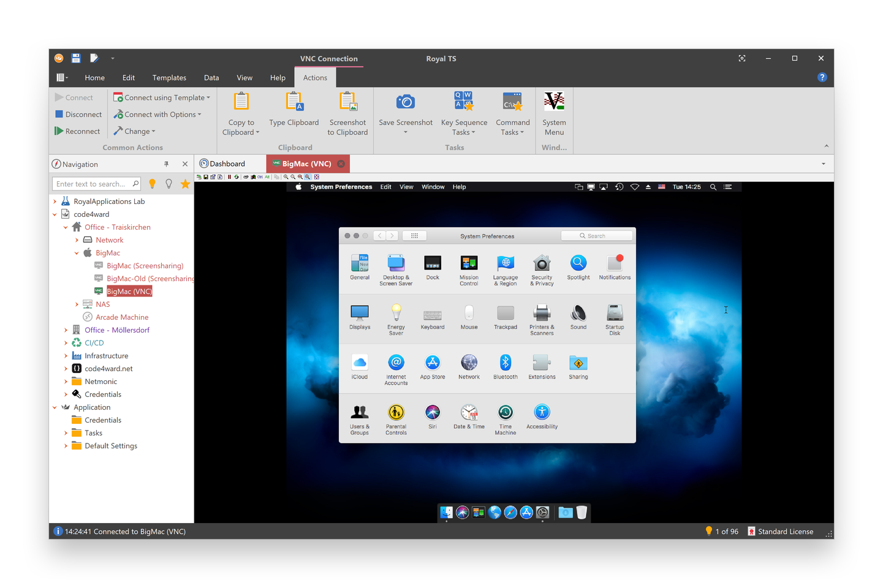
Task: Toggle the connected connections filter bulb
Action: pos(152,183)
